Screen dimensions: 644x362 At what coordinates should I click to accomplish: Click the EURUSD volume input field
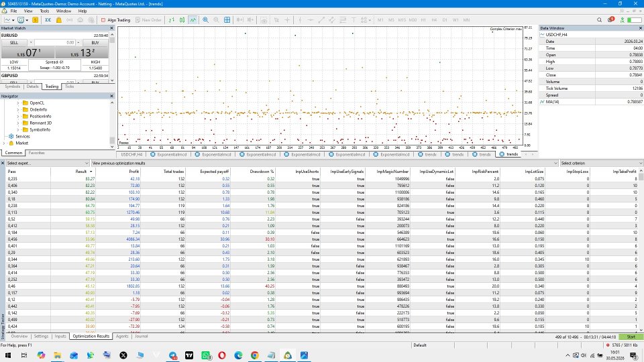(x=54, y=43)
